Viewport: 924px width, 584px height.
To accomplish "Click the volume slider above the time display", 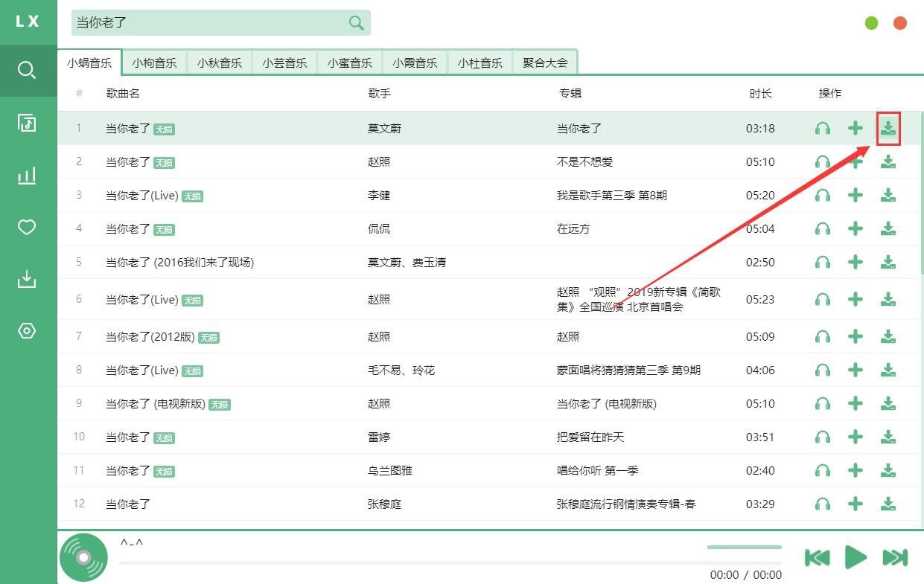I will pos(744,548).
